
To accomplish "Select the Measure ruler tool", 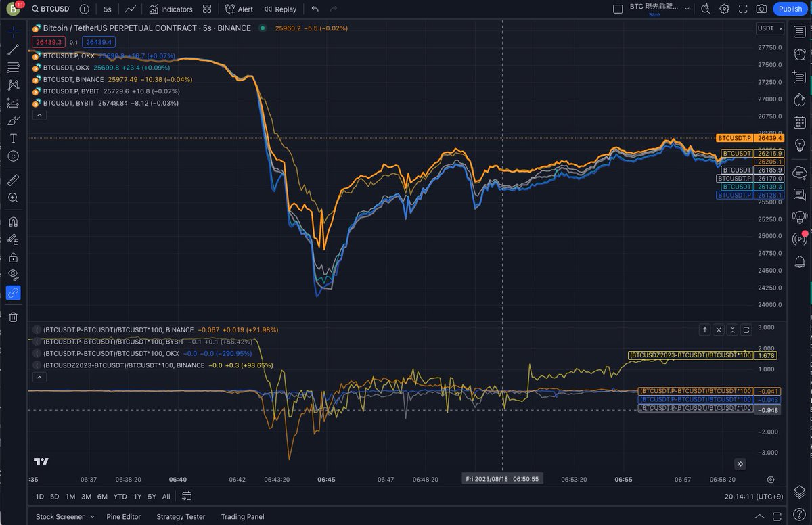I will coord(14,179).
